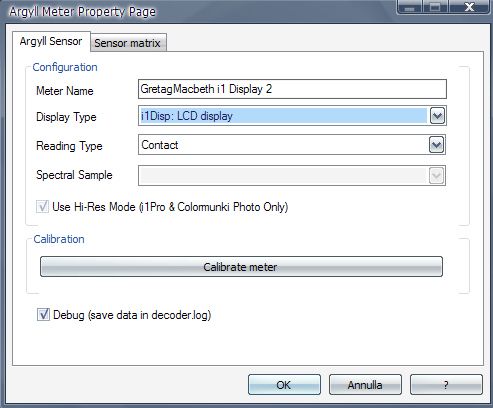Click the Use Hi-Res Mode label text

pyautogui.click(x=170, y=207)
